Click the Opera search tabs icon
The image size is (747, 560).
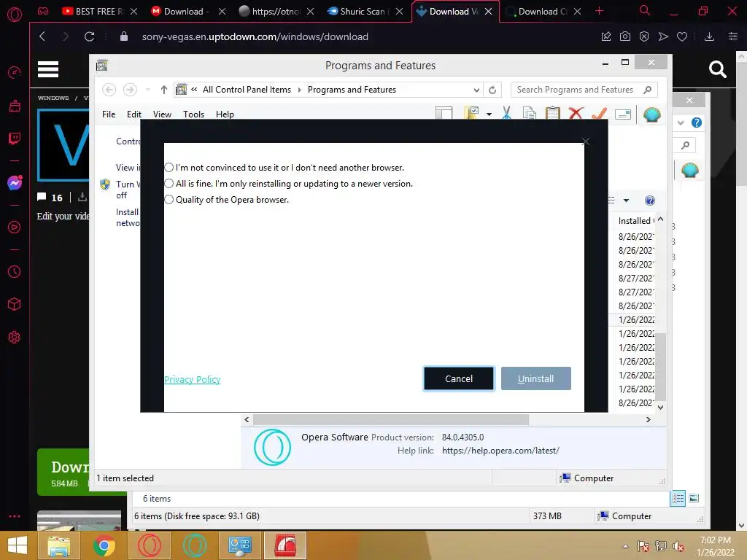(644, 10)
